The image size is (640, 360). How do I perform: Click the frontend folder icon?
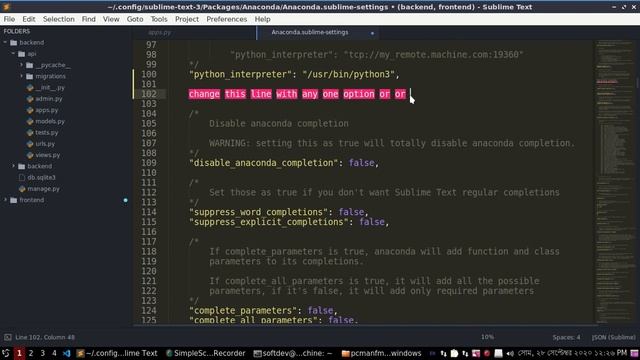pyautogui.click(x=13, y=200)
